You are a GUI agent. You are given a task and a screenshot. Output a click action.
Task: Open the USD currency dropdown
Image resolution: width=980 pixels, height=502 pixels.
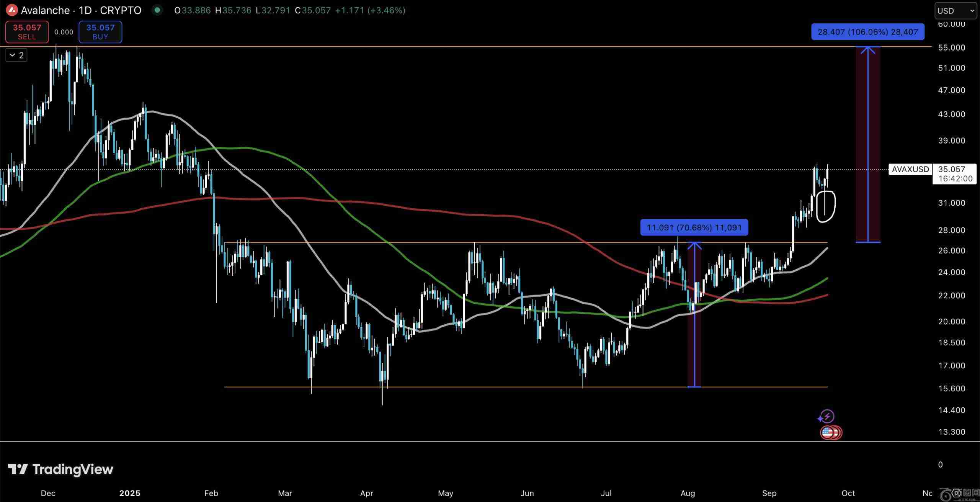(x=955, y=11)
